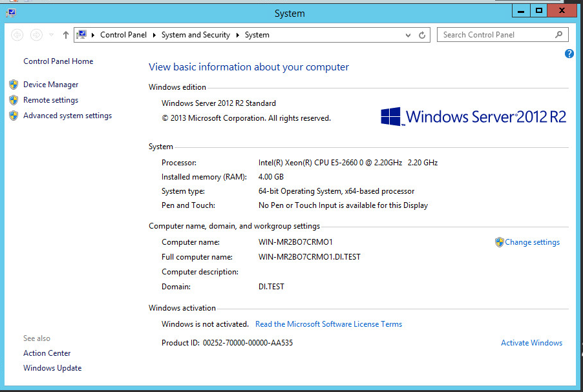Image resolution: width=583 pixels, height=392 pixels.
Task: Expand the arrow after System and Security breadcrumb
Action: click(x=237, y=35)
